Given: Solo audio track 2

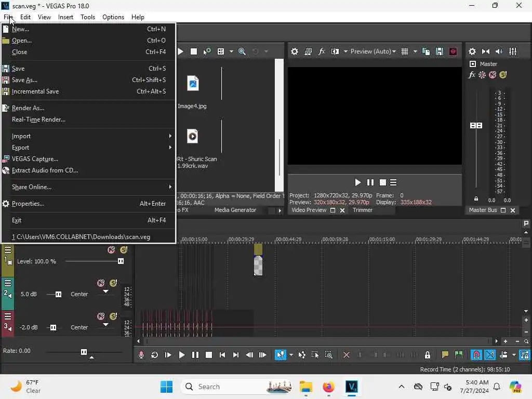Looking at the screenshot, I should click(x=113, y=283).
